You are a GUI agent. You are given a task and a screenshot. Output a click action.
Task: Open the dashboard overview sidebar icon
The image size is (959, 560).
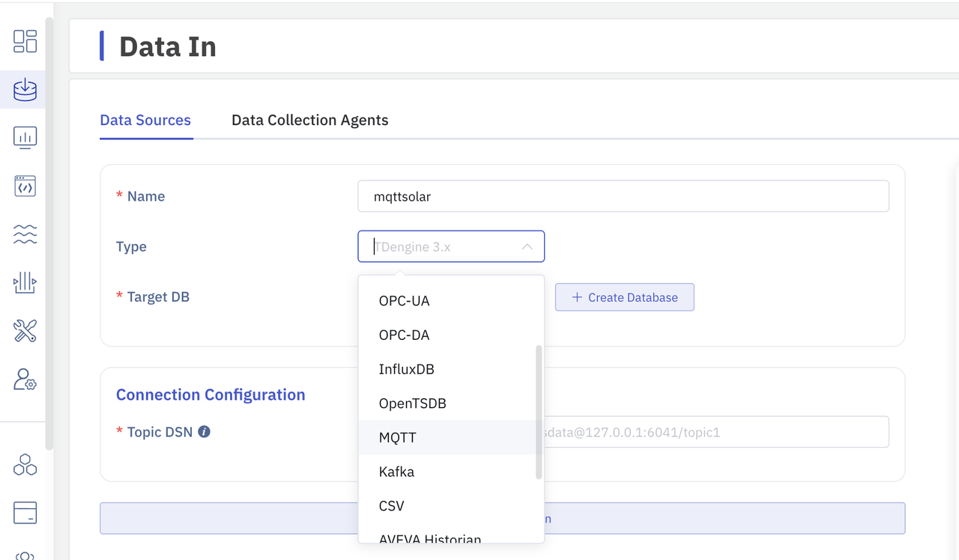click(25, 41)
